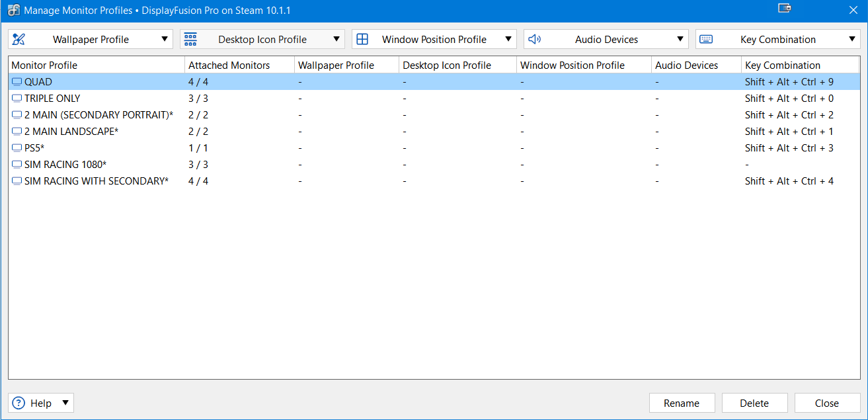Select 2 MAIN (SECONDARY PORTRAIT)* profile
868x420 pixels.
(434, 115)
